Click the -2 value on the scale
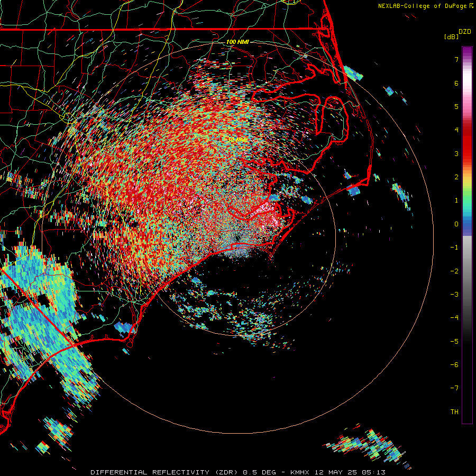 (454, 271)
